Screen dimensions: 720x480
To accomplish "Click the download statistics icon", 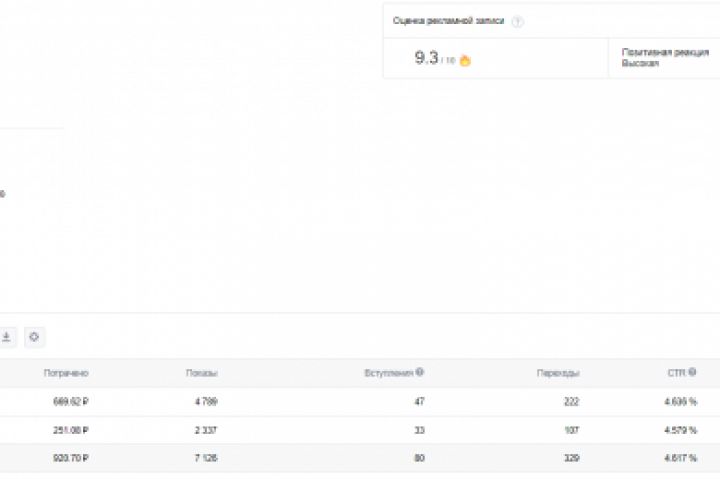I will pyautogui.click(x=6, y=338).
